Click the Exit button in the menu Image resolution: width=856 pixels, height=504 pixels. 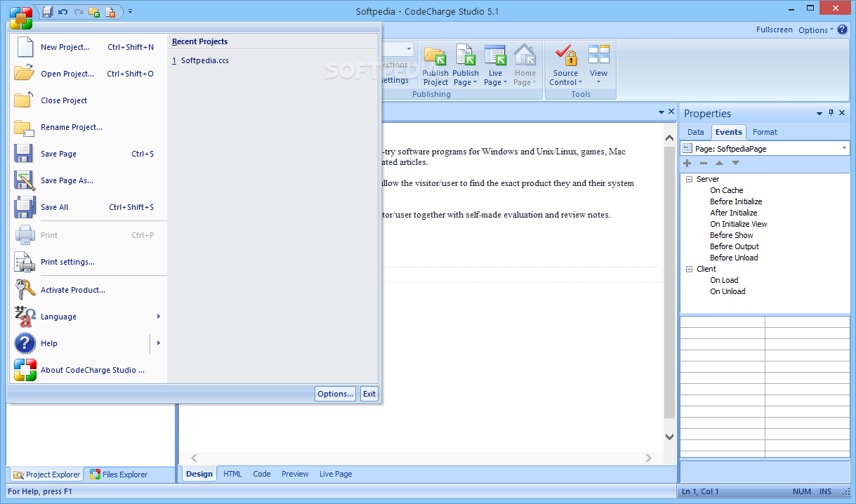(369, 394)
